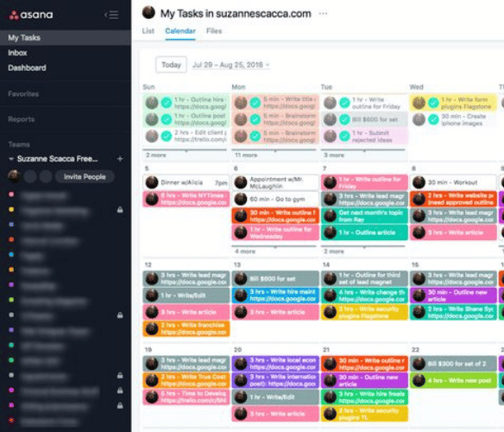Image resolution: width=504 pixels, height=432 pixels.
Task: Open the Jul 29 - Aug 25 date dropdown
Action: pos(230,65)
